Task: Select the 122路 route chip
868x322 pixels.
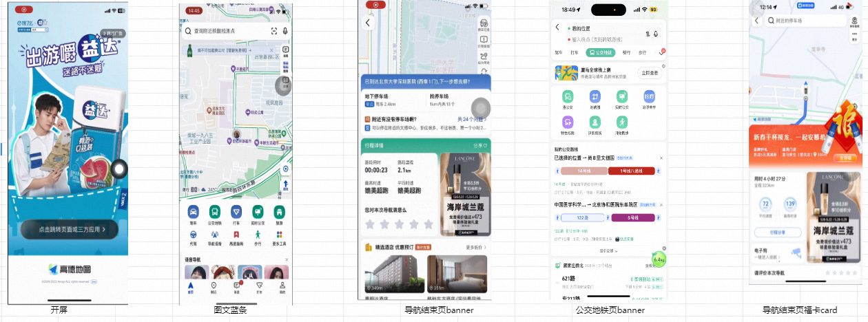Action: click(x=584, y=217)
